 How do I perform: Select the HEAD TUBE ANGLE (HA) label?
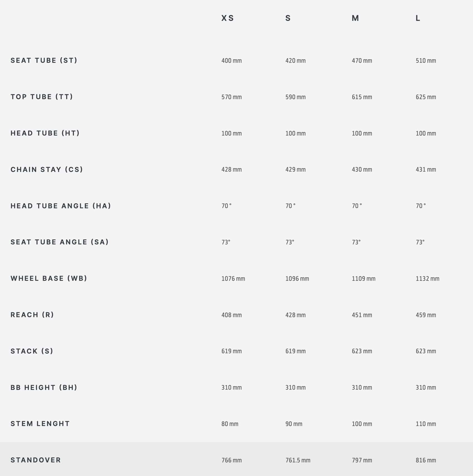(61, 206)
